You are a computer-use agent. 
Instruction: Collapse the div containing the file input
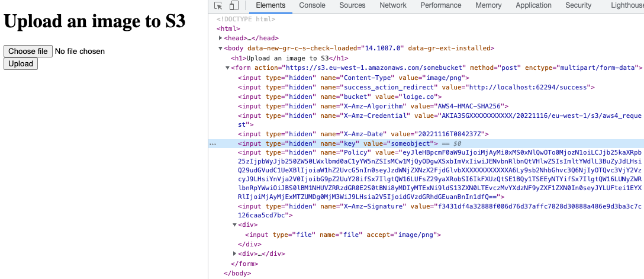point(235,225)
